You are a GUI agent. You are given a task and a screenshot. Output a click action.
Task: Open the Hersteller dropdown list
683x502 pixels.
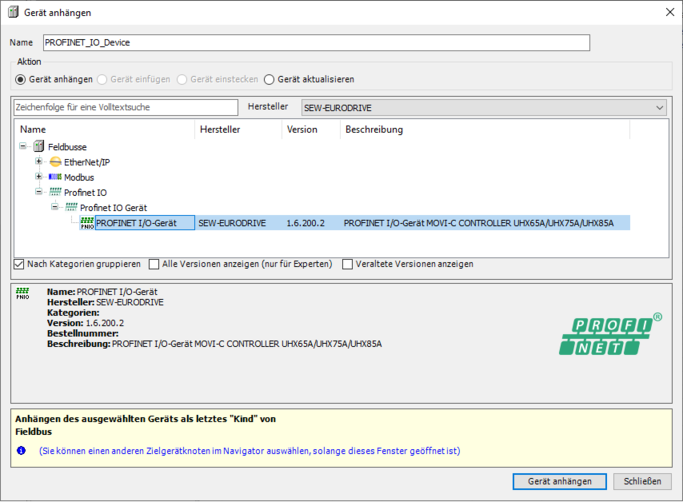click(x=659, y=108)
